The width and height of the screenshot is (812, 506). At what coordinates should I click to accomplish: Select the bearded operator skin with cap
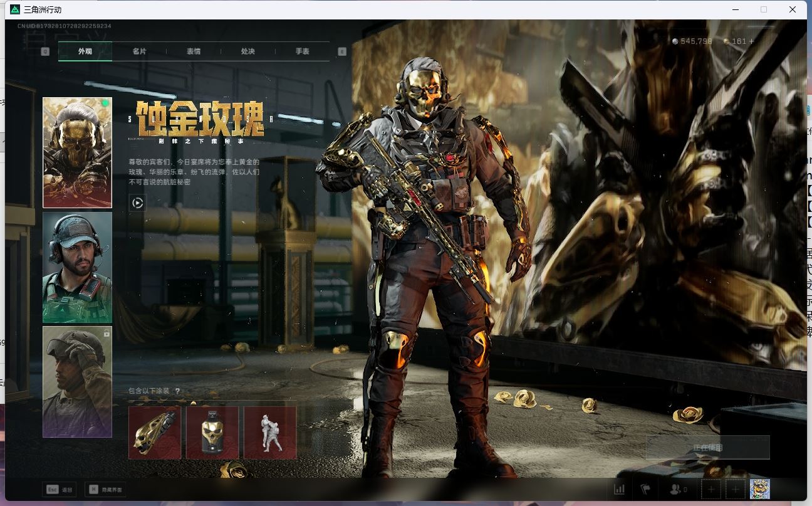pyautogui.click(x=77, y=268)
